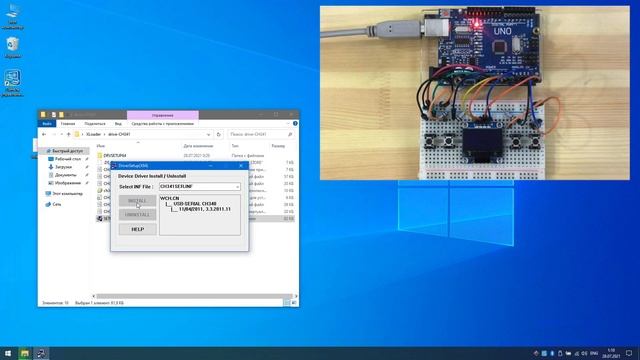Expand the address bar history dropdown
The width and height of the screenshot is (640, 360).
209,134
